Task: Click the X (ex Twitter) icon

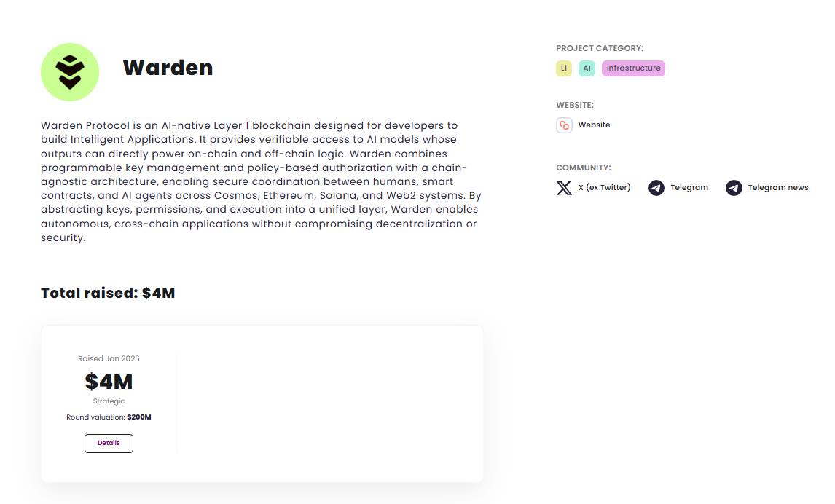Action: click(x=564, y=187)
